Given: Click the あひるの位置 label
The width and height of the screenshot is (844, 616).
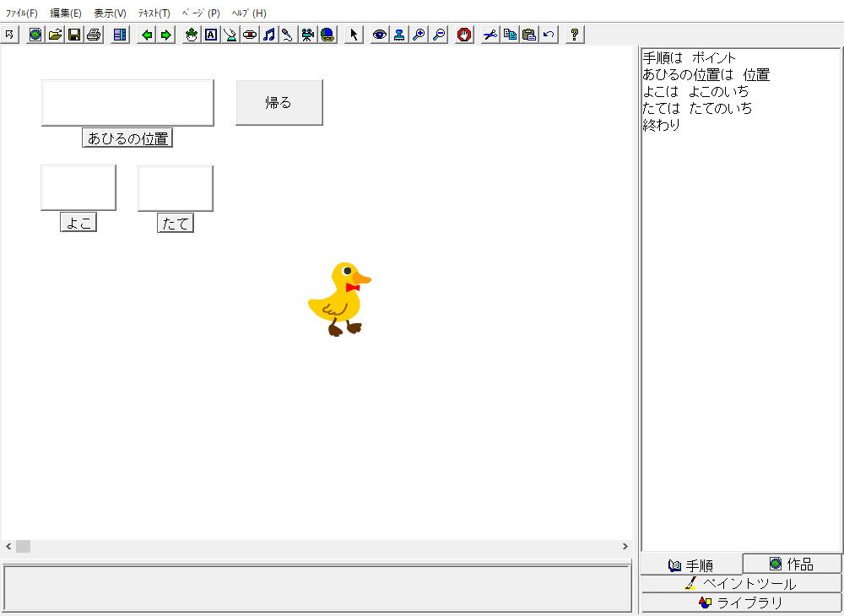Looking at the screenshot, I should coord(127,138).
